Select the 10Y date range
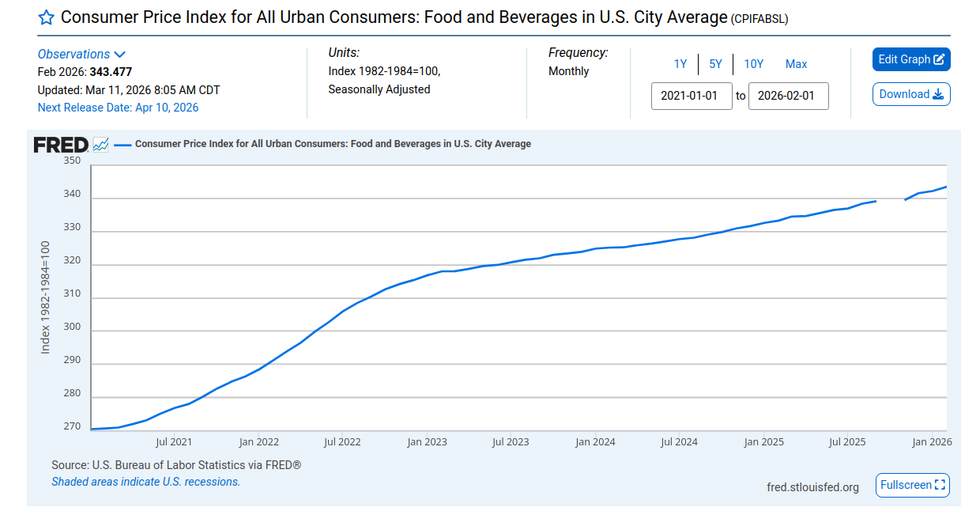Image resolution: width=980 pixels, height=511 pixels. (x=754, y=64)
